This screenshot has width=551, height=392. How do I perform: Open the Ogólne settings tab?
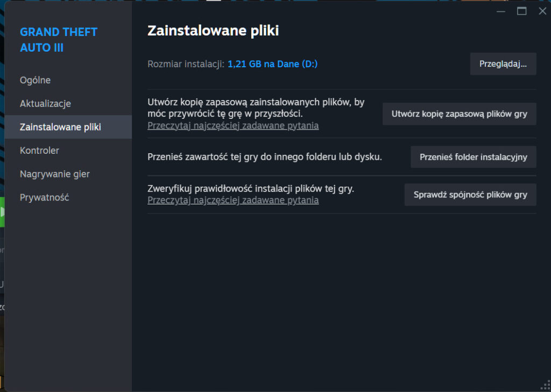click(36, 80)
